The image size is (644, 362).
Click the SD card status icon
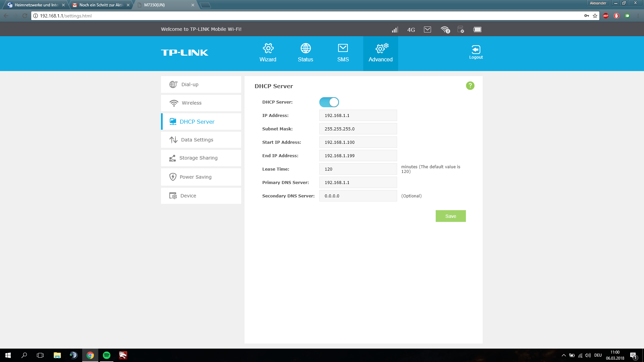coord(461,29)
